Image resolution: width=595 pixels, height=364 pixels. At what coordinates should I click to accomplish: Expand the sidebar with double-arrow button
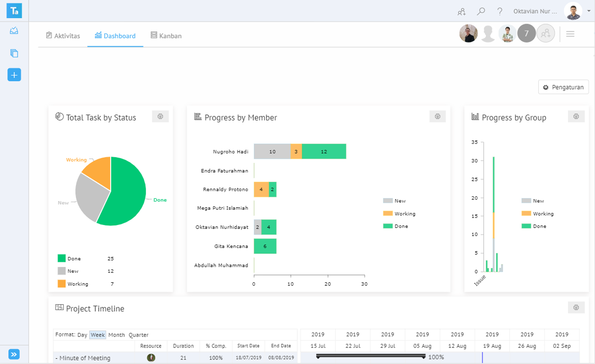pyautogui.click(x=14, y=354)
